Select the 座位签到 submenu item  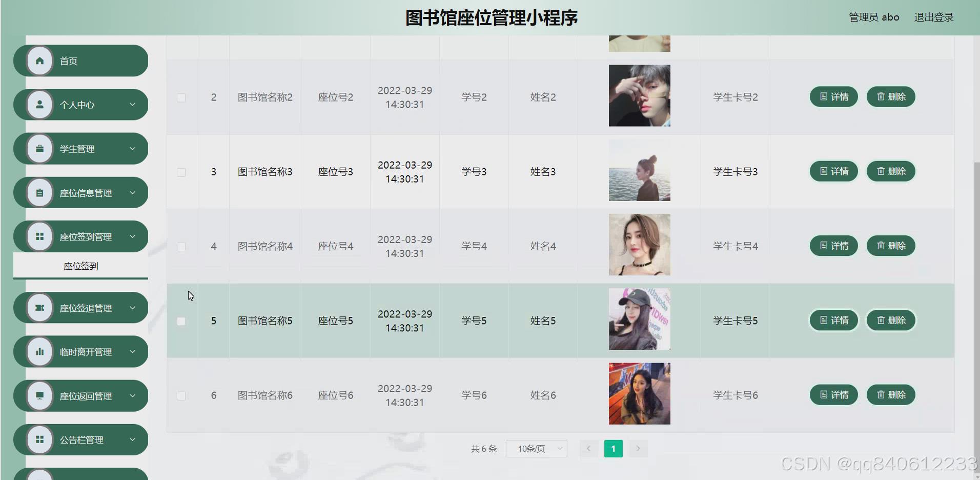pyautogui.click(x=80, y=266)
